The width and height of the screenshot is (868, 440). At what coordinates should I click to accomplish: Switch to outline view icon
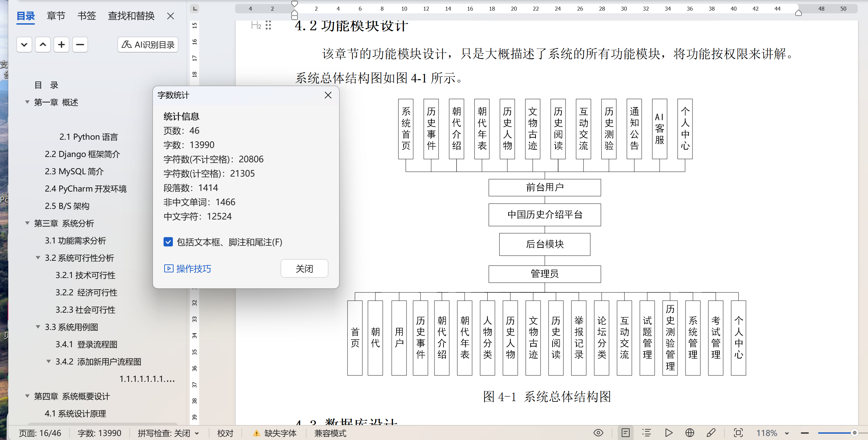pyautogui.click(x=646, y=433)
